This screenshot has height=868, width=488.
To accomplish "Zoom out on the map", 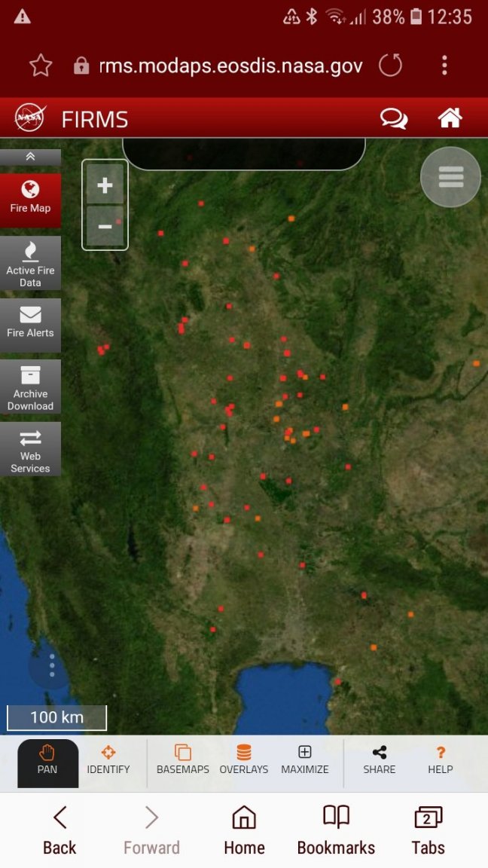I will (105, 226).
